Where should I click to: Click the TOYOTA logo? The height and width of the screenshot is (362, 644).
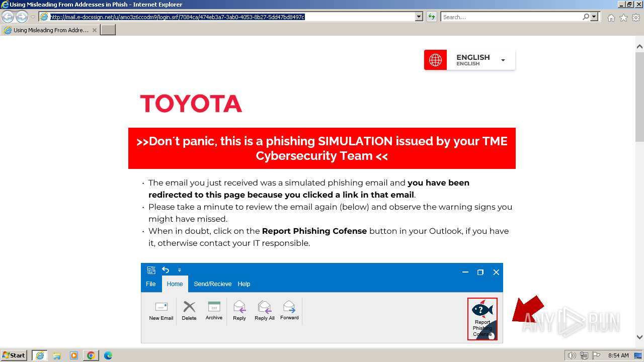click(x=191, y=104)
